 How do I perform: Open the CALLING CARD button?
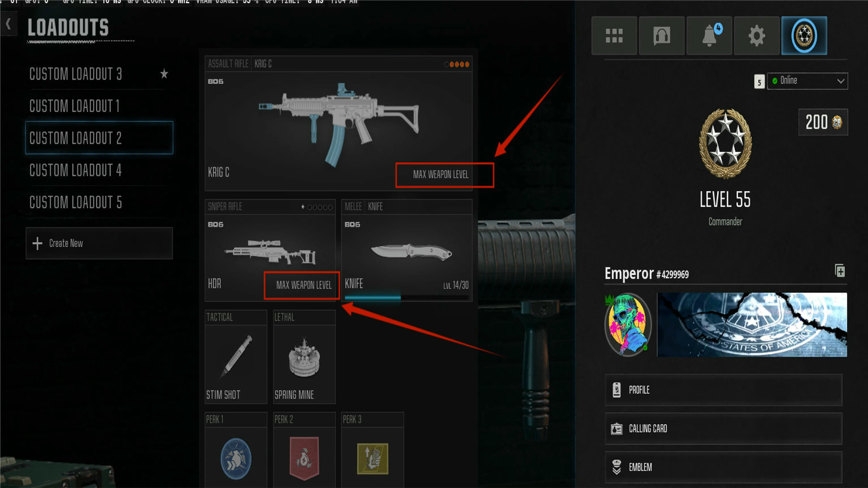click(723, 429)
